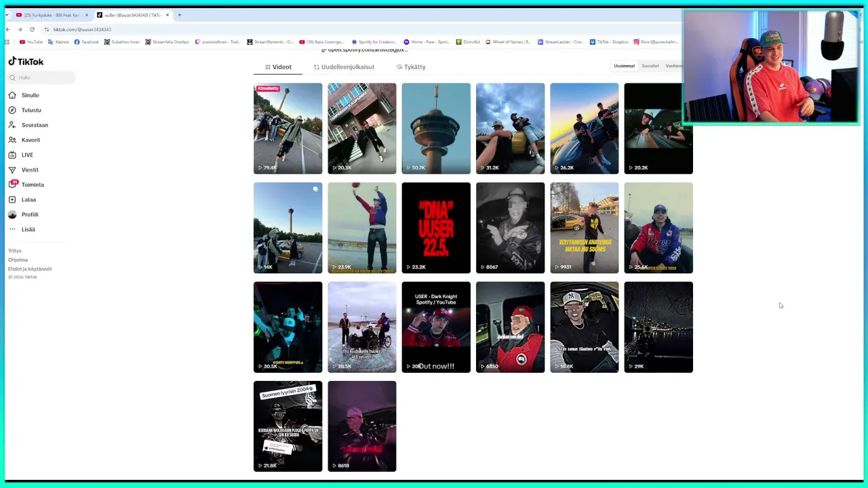Go forward in the browser

[x=20, y=29]
